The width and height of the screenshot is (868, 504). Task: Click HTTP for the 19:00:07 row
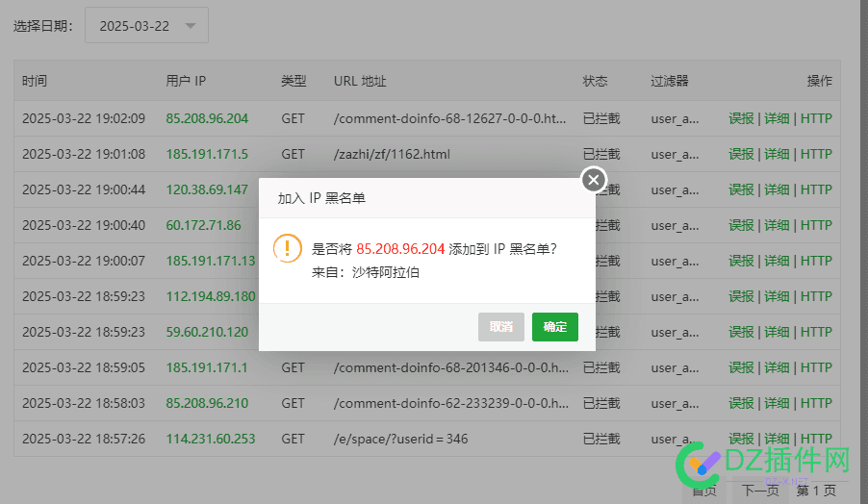(x=816, y=261)
